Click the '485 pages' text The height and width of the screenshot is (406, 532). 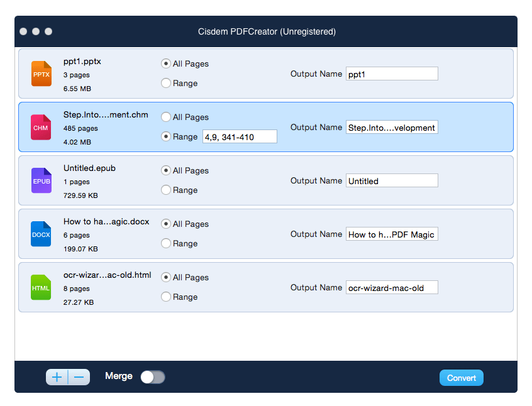(x=80, y=129)
